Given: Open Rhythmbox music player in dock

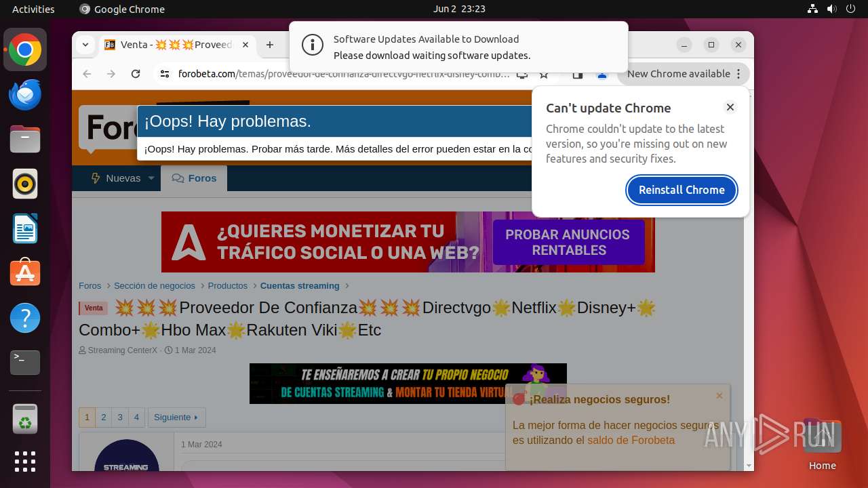Looking at the screenshot, I should (25, 184).
